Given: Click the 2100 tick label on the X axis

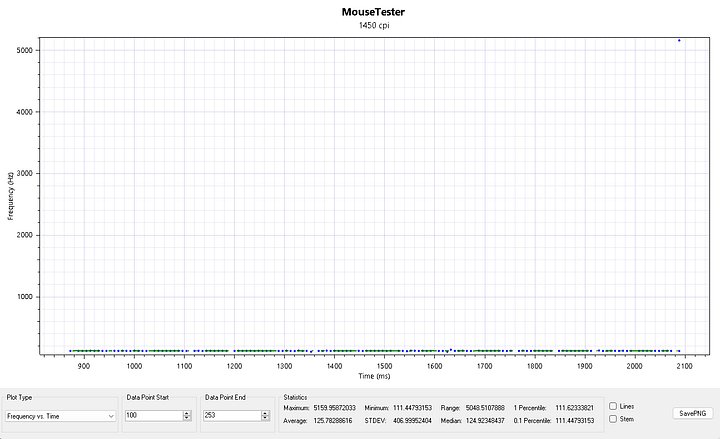Looking at the screenshot, I should (684, 366).
